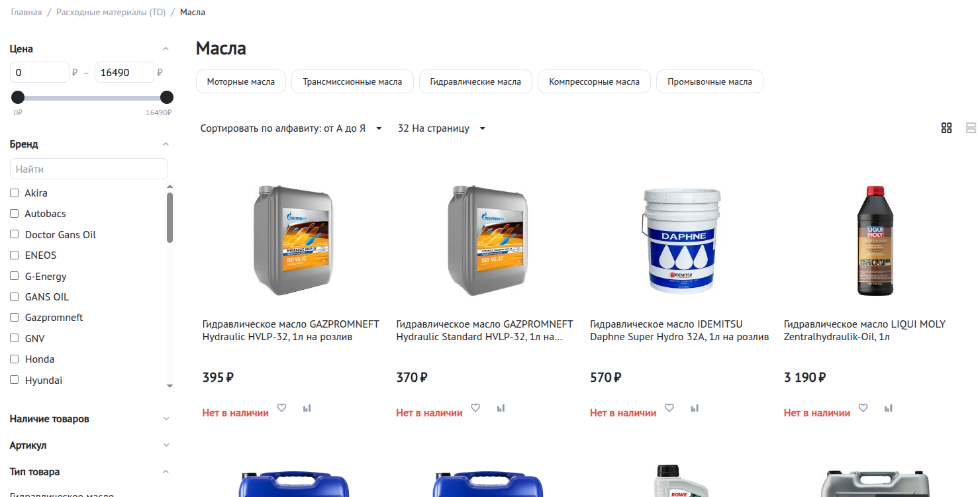Add GAZPROMNEFT HVLP-32 oil to favorites

(281, 408)
